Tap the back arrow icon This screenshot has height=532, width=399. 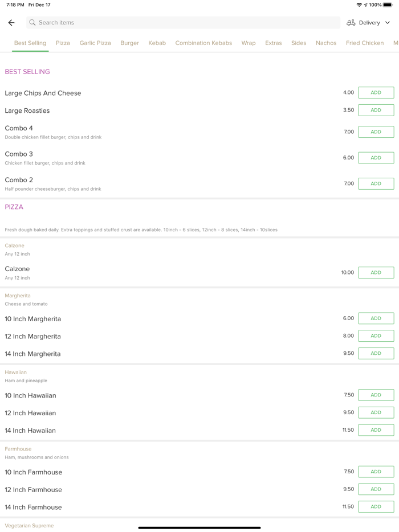click(x=11, y=23)
